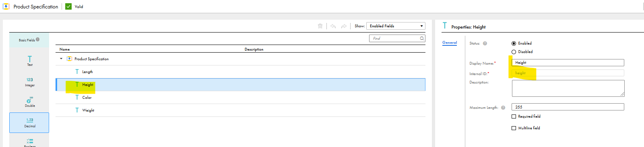Click the Internal ID field
The height and width of the screenshot is (147, 644).
tap(568, 73)
